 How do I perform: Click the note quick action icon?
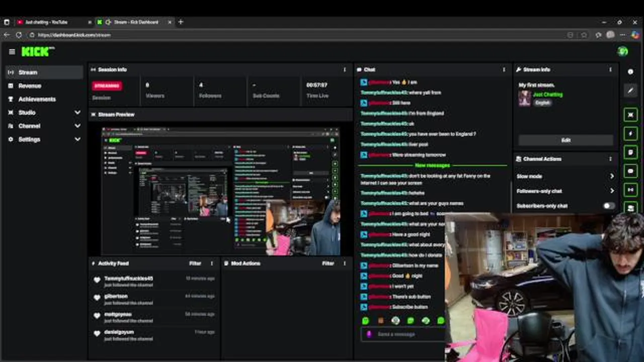pyautogui.click(x=630, y=152)
